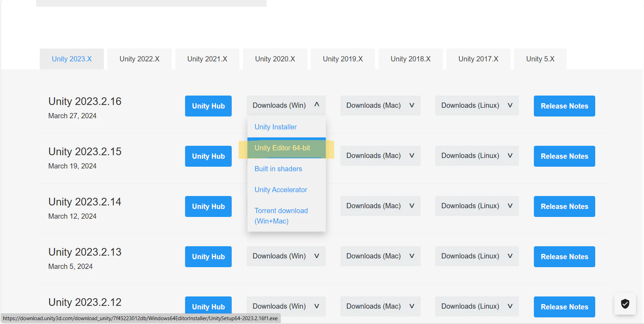The width and height of the screenshot is (644, 324).
Task: Open Downloads (Mac) for Unity 2023.2.13
Action: (381, 256)
